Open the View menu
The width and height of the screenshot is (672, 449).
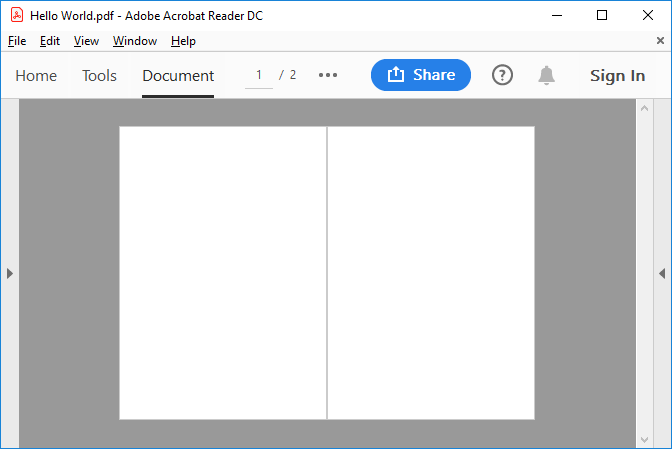86,41
